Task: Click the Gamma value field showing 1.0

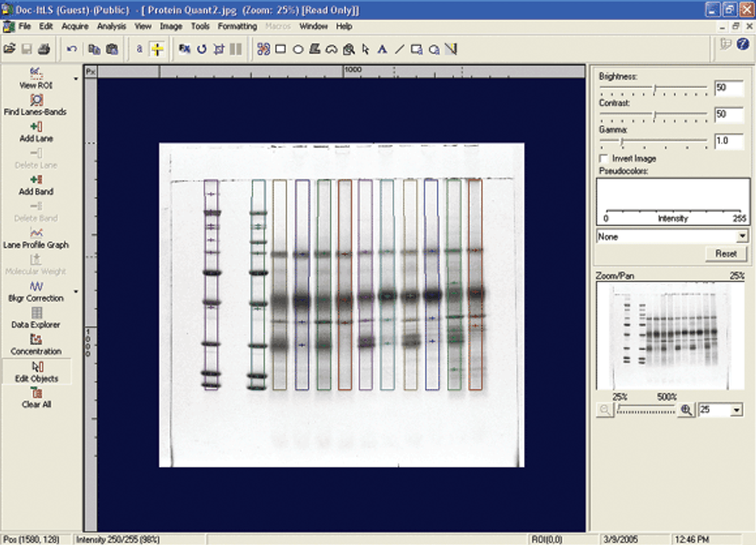Action: [728, 141]
